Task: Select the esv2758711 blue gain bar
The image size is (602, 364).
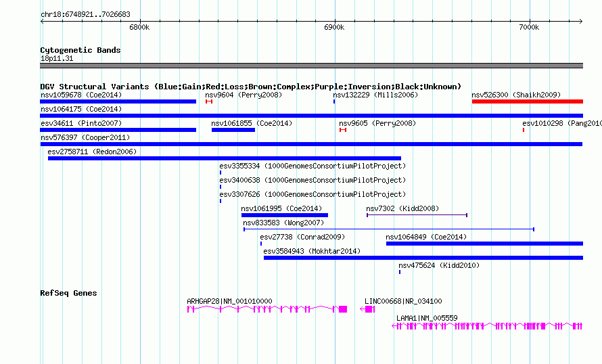Action: point(225,158)
